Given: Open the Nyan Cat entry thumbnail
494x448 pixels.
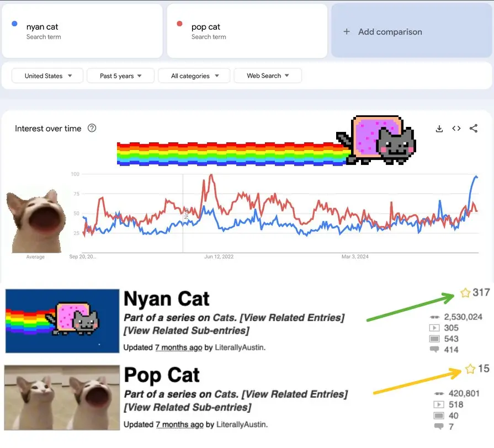Looking at the screenshot, I should [62, 321].
